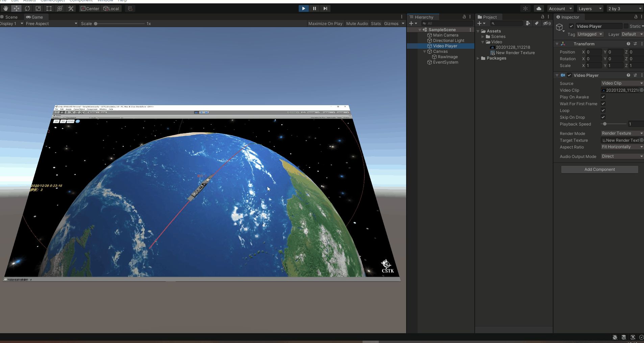
Task: Lock the Hierarchy panel
Action: pos(464,17)
